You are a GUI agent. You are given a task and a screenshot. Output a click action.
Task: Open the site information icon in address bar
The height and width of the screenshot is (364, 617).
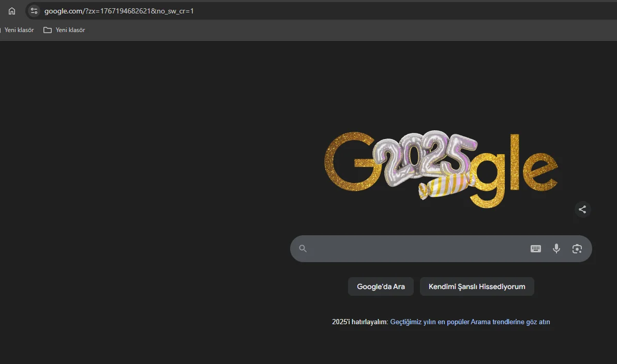point(34,11)
